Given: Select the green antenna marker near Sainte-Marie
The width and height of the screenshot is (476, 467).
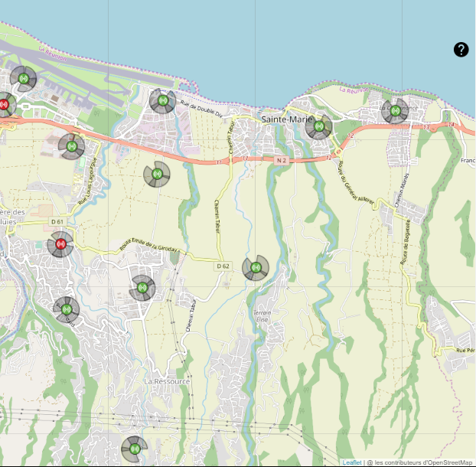Looking at the screenshot, I should coord(318,126).
